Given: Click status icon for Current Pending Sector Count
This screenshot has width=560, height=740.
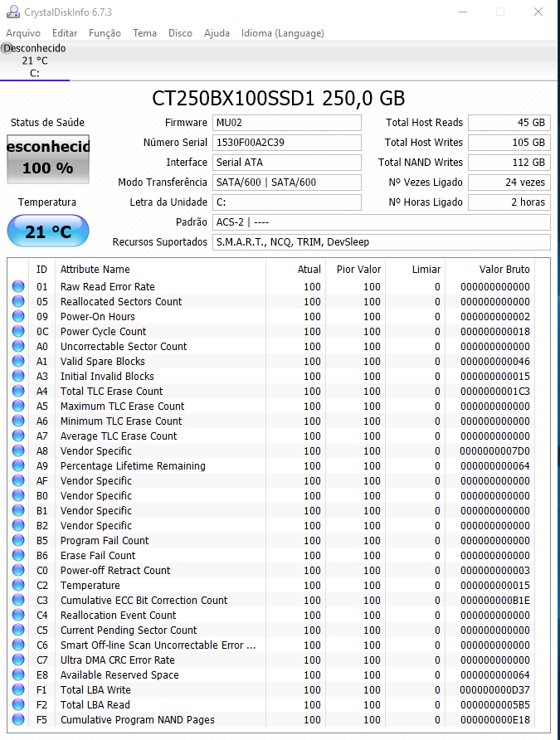Looking at the screenshot, I should pos(18,630).
